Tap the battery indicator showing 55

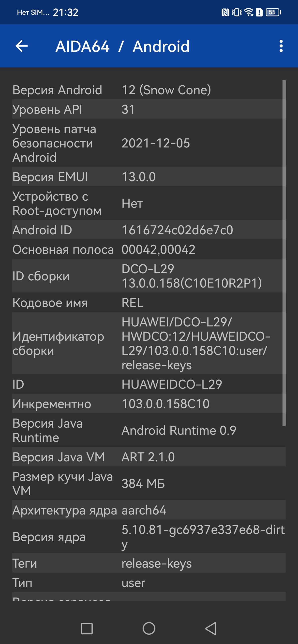tap(273, 12)
